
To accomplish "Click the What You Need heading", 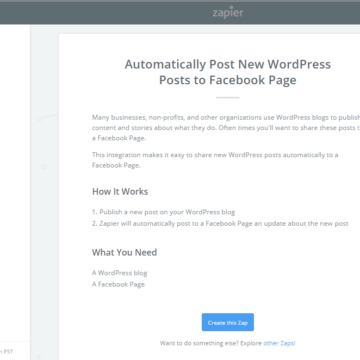I will tap(124, 252).
